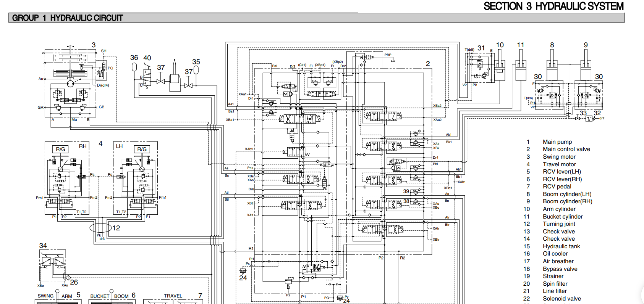The image size is (644, 304).
Task: Click the component number "26" callout
Action: click(74, 282)
